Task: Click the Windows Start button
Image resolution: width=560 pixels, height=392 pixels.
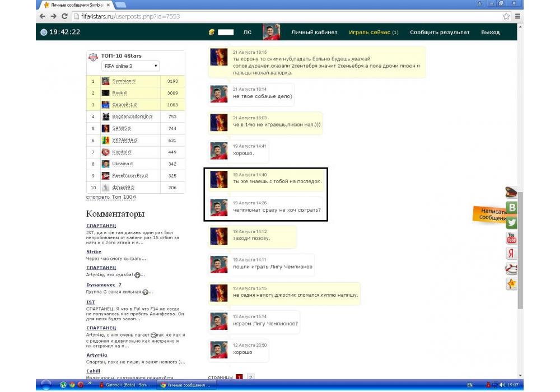Action: (x=46, y=385)
